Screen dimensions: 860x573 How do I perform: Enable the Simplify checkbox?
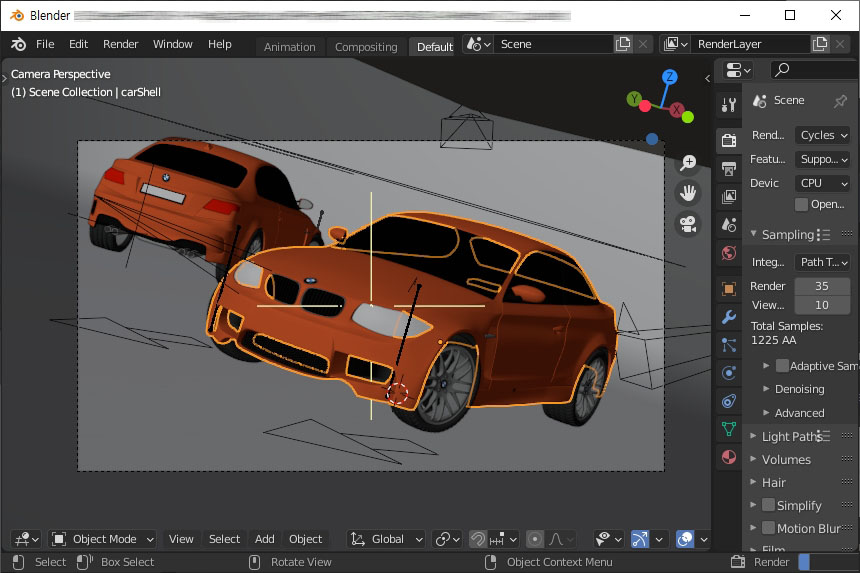pyautogui.click(x=768, y=505)
